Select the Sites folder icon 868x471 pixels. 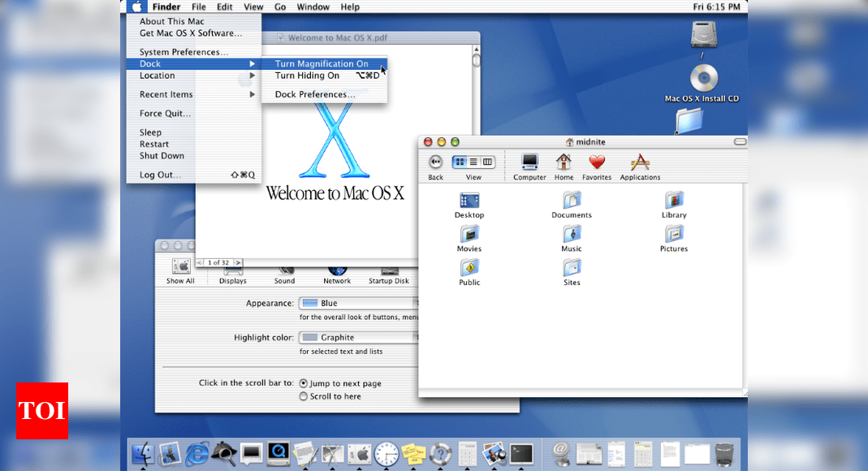pos(572,272)
